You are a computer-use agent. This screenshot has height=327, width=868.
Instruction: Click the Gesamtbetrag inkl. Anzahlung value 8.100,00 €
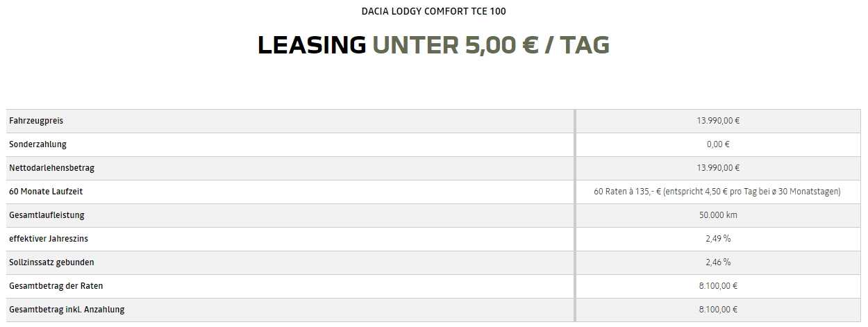tap(718, 310)
